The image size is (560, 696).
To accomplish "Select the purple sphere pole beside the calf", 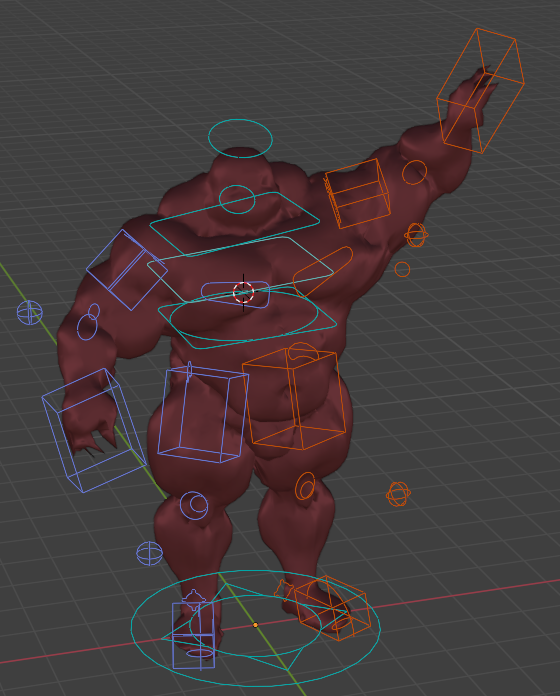I will click(150, 554).
